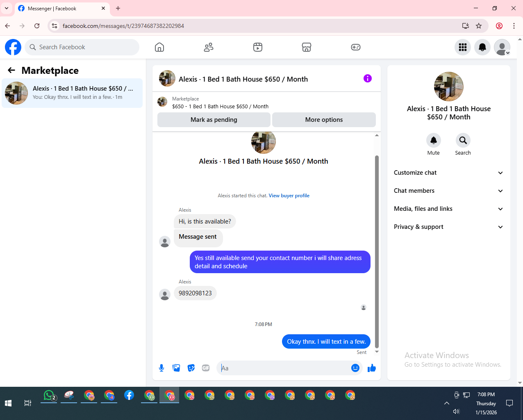
Task: Open the sticker picker icon
Action: (191, 368)
